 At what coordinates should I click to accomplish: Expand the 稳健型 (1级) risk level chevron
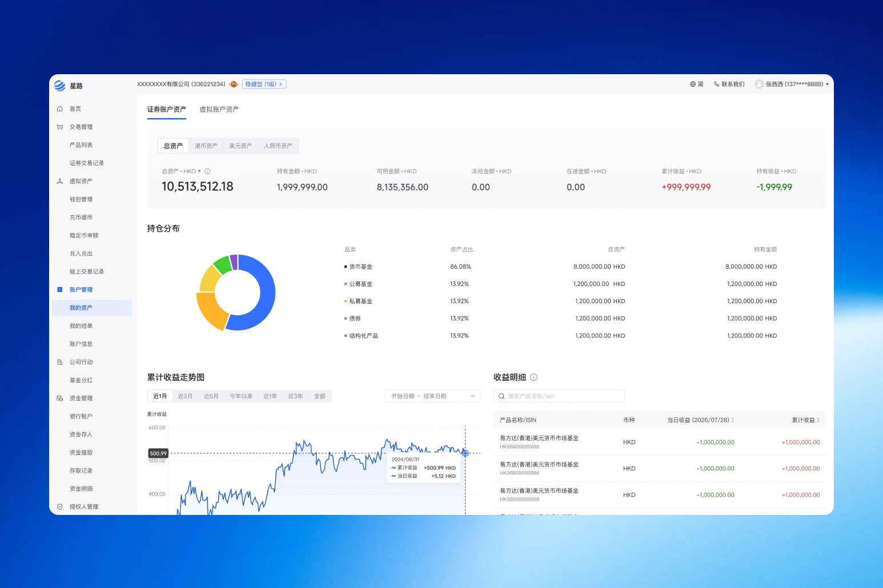coord(280,84)
